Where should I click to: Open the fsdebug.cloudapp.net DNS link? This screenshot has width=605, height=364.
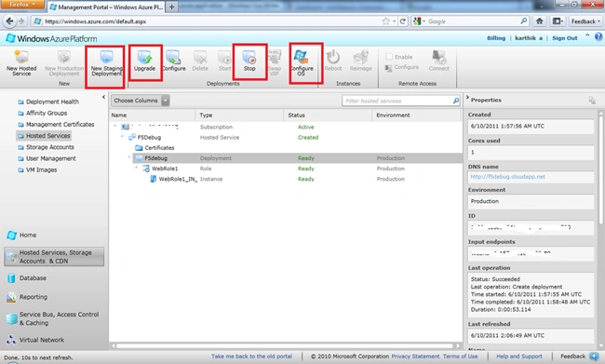(x=507, y=176)
